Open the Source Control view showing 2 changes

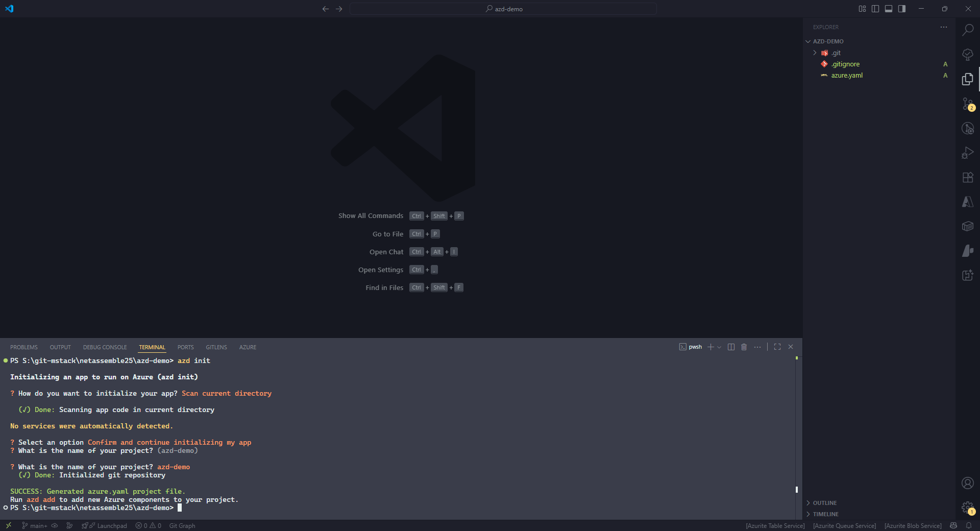click(968, 104)
